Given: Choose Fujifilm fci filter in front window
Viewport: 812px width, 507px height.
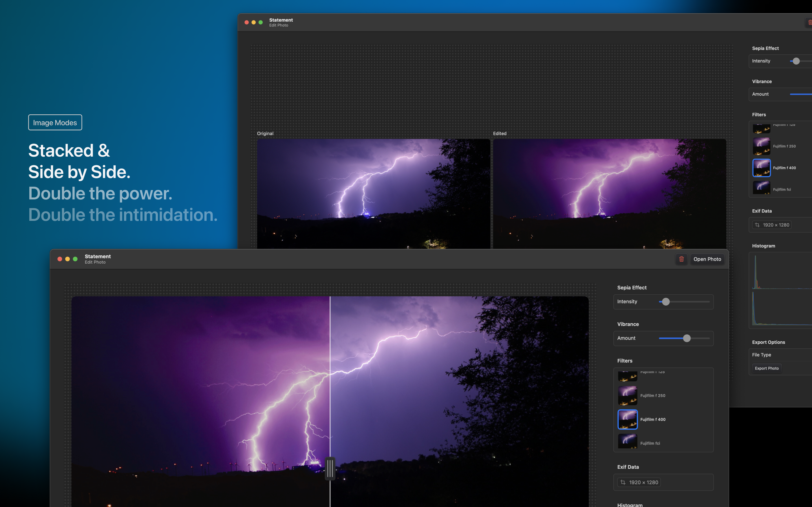Looking at the screenshot, I should 627,442.
